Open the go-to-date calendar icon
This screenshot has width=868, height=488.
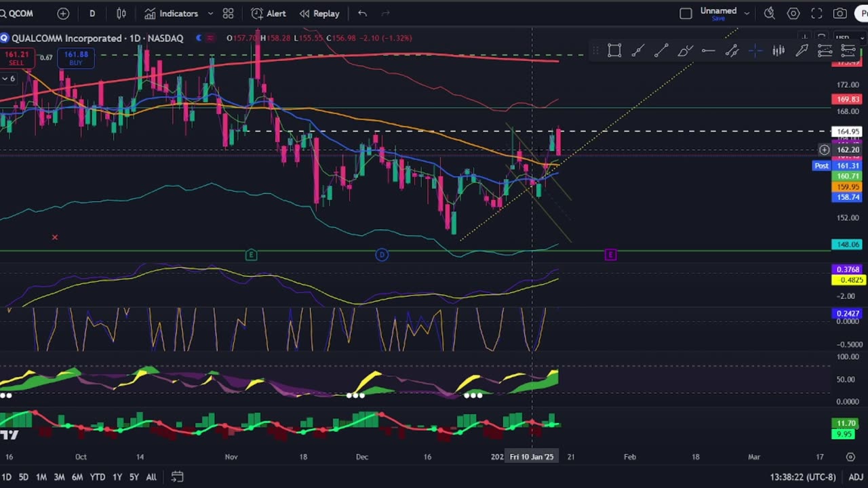pyautogui.click(x=177, y=477)
